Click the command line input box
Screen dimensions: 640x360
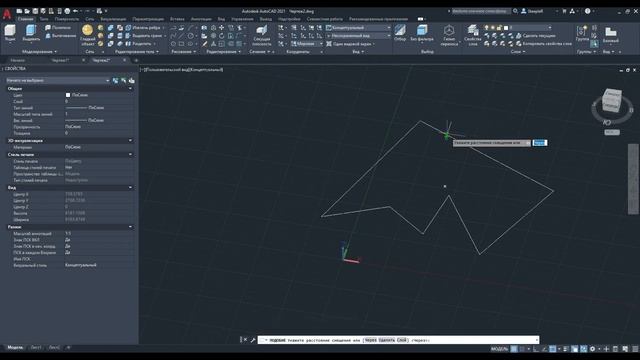click(x=398, y=340)
